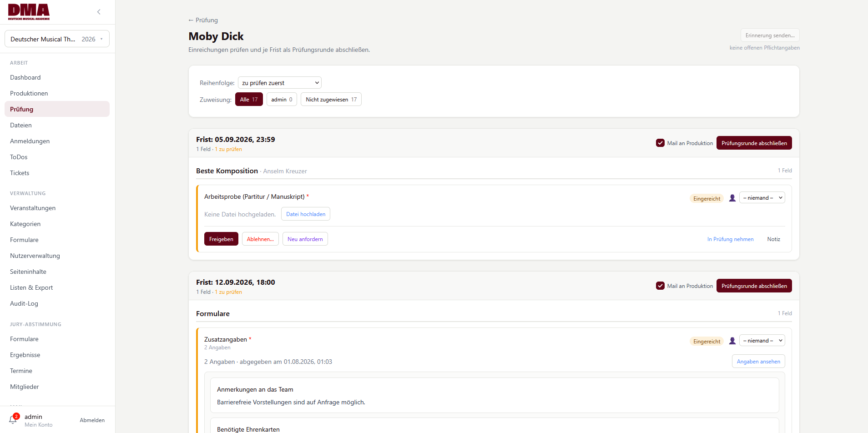
Task: Open the notifications bell icon
Action: 13,419
